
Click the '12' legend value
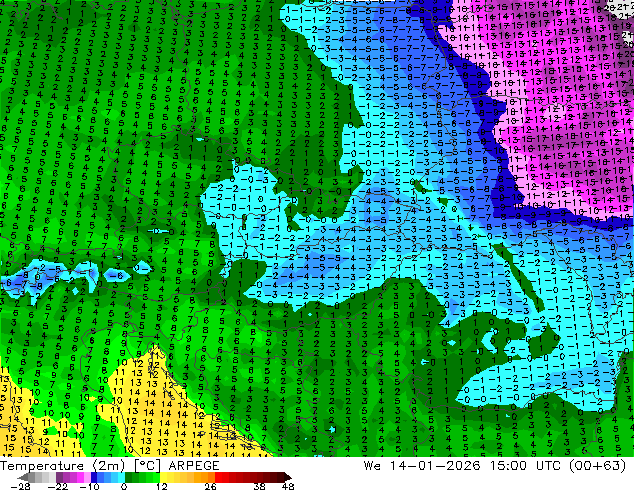click(x=162, y=486)
